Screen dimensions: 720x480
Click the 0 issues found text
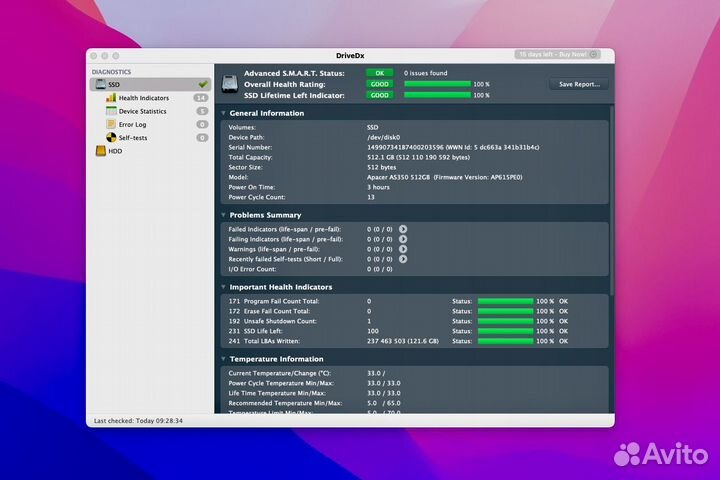(425, 73)
